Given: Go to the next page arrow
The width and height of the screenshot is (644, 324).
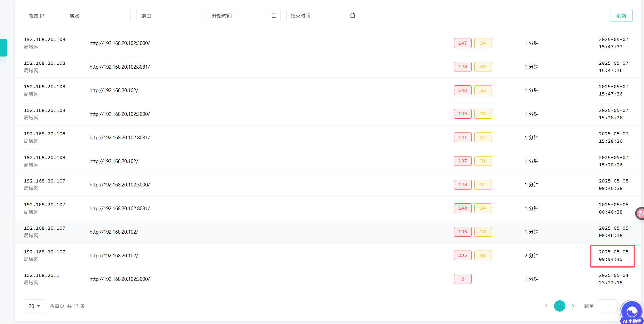Looking at the screenshot, I should pyautogui.click(x=573, y=306).
